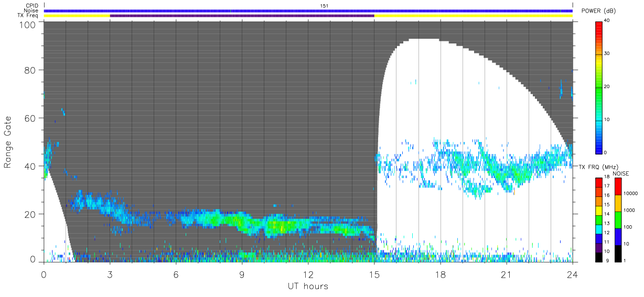Click y-axis tick label '20'
Screen dimensions: 644x297
30,214
